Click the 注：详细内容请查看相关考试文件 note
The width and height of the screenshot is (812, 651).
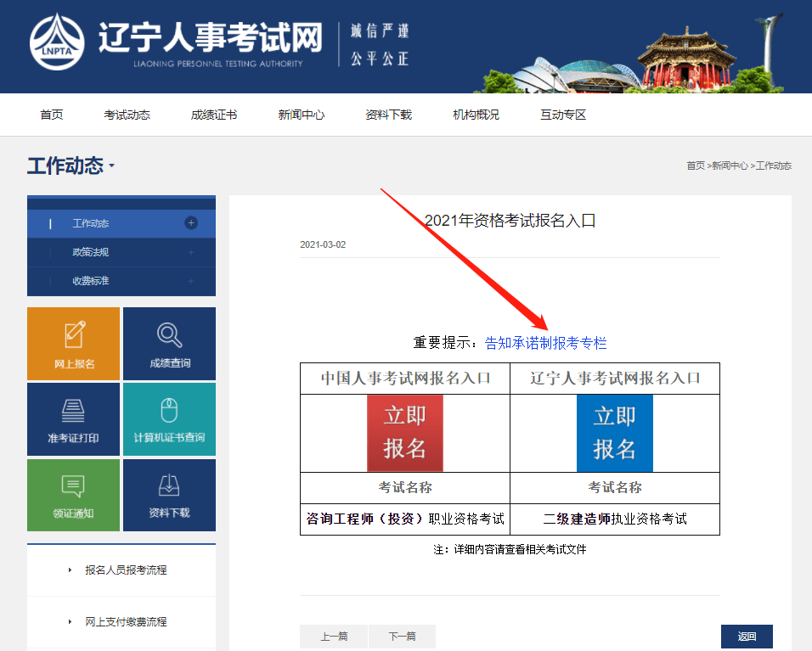coord(510,549)
